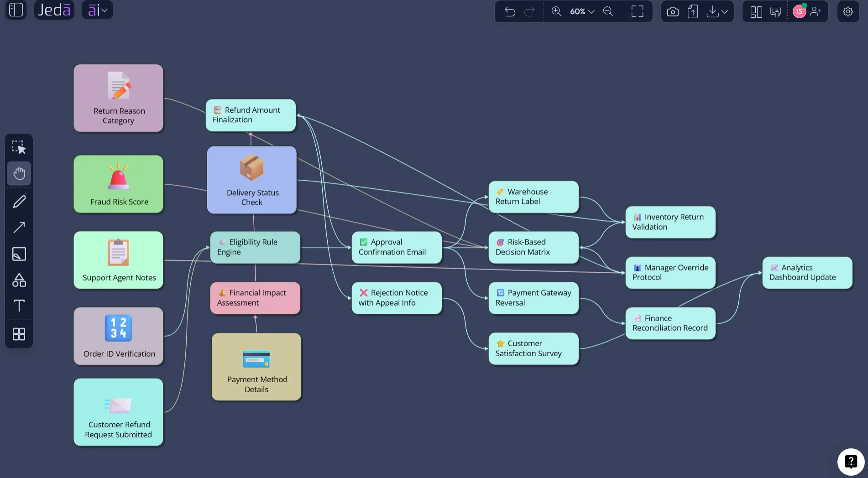Select the Delivery Status Check node
This screenshot has width=868, height=478.
252,180
